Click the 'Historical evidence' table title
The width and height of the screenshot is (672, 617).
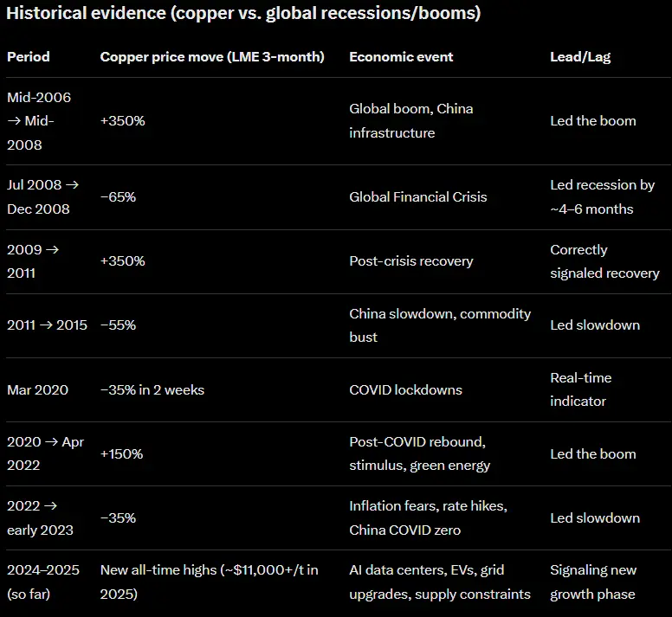point(243,13)
